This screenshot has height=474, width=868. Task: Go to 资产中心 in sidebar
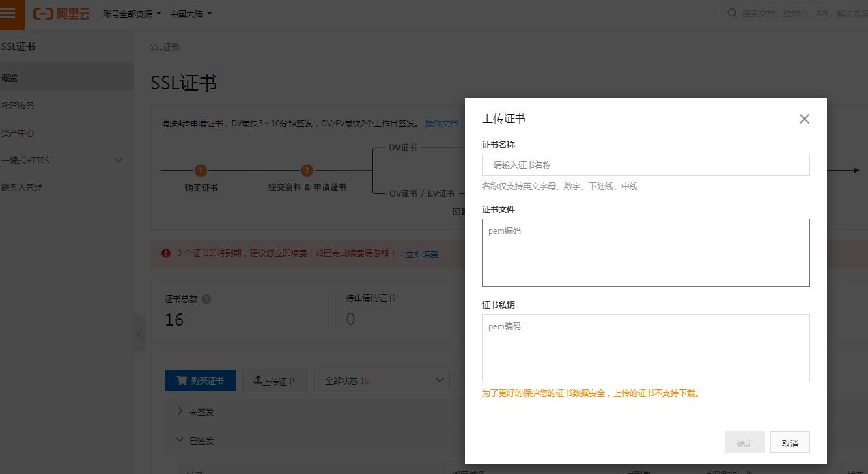point(18,133)
